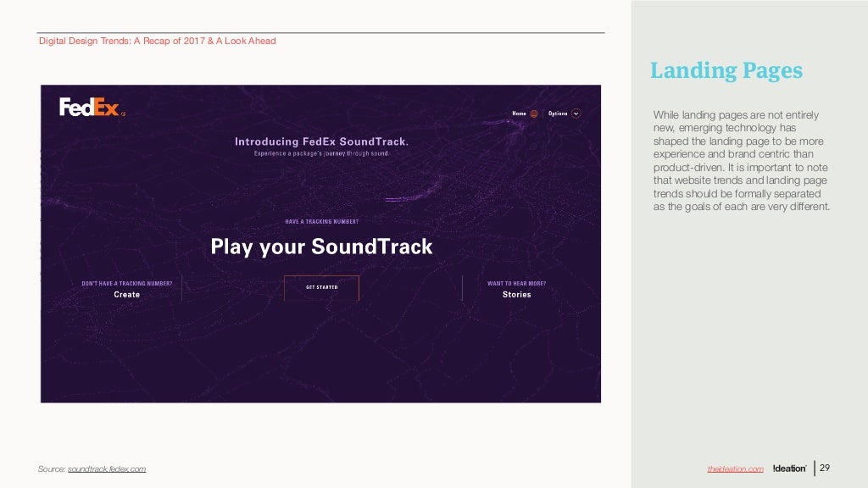Click the Landing Pages heading

726,71
